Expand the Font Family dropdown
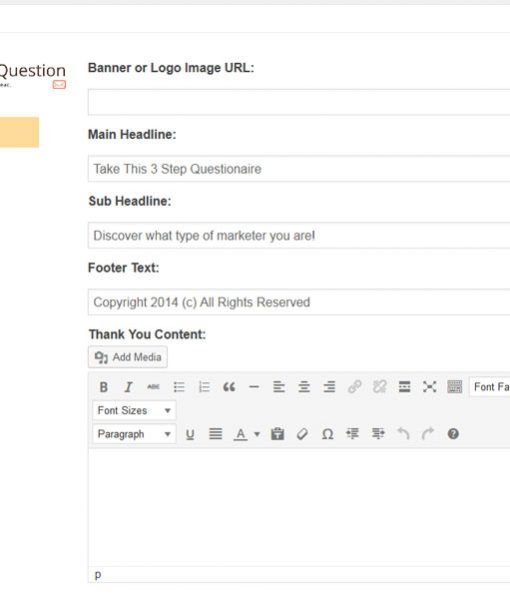This screenshot has width=510, height=600. (490, 387)
